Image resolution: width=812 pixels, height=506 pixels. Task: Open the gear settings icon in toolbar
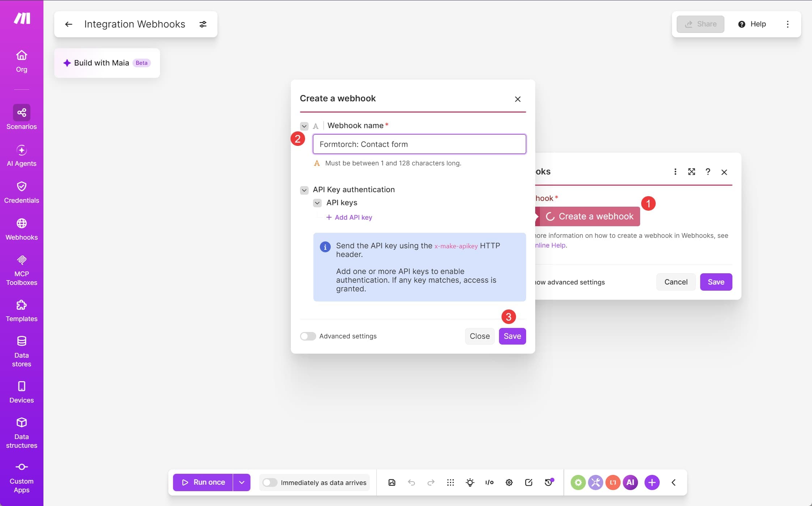pos(509,482)
